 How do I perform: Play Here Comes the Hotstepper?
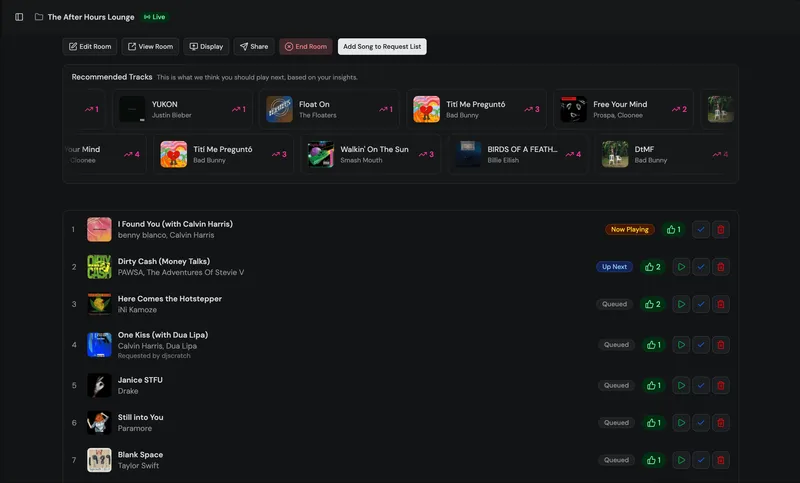pyautogui.click(x=681, y=304)
